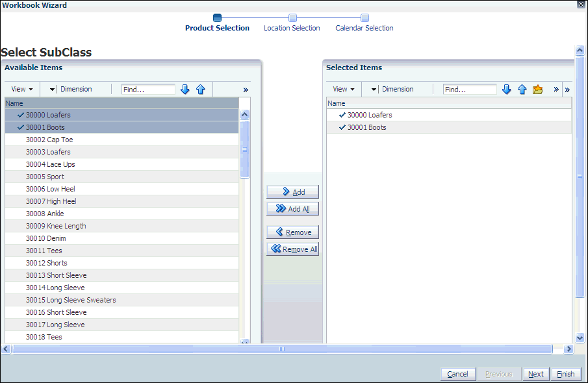
Task: Select 30014 Long Sleeve row
Action: [x=121, y=288]
